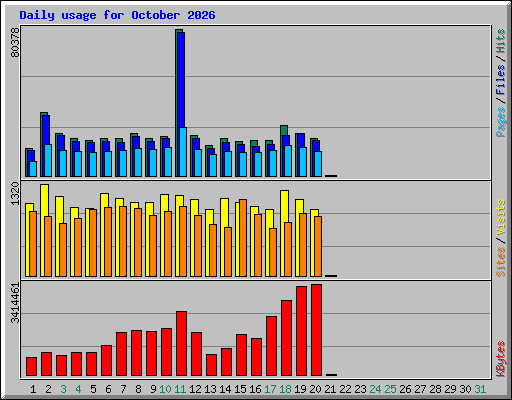This screenshot has height=400, width=512.
Task: Click day 1 on the x-axis
Action: tap(33, 389)
